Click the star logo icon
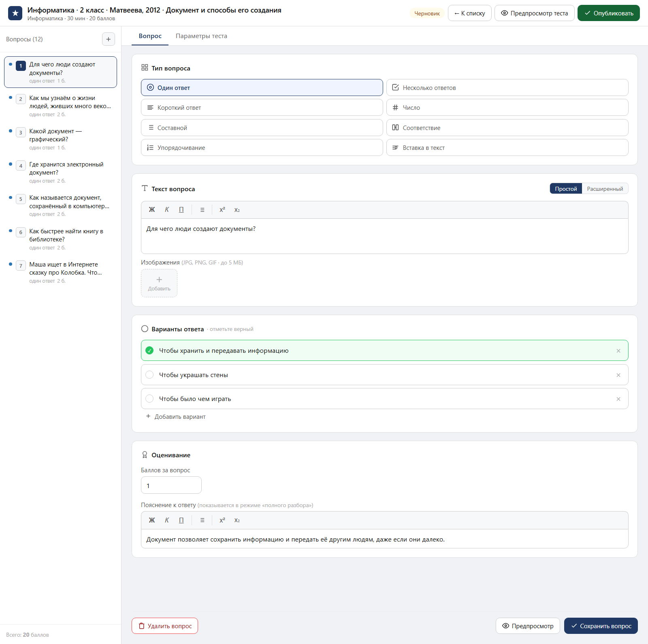Viewport: 648px width, 644px height. [x=15, y=13]
